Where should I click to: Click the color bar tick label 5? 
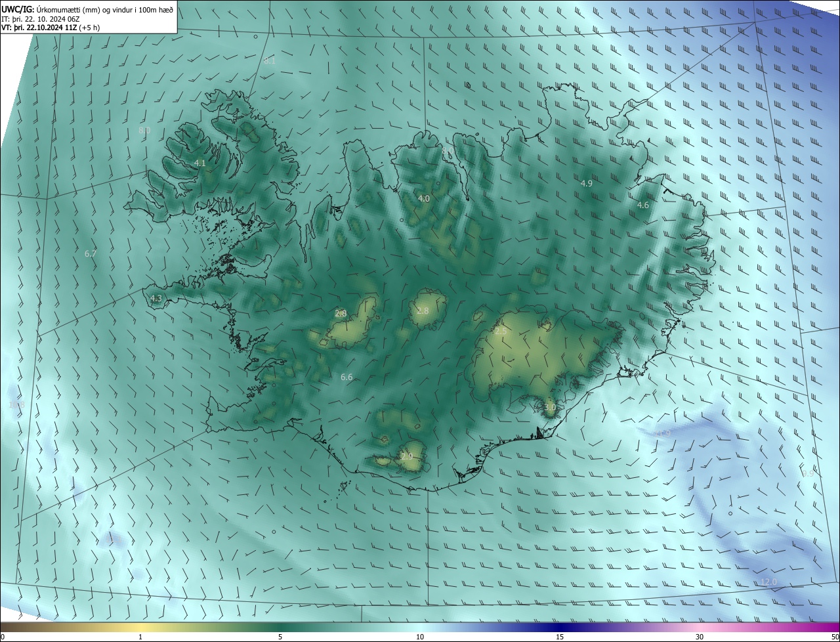pos(280,637)
